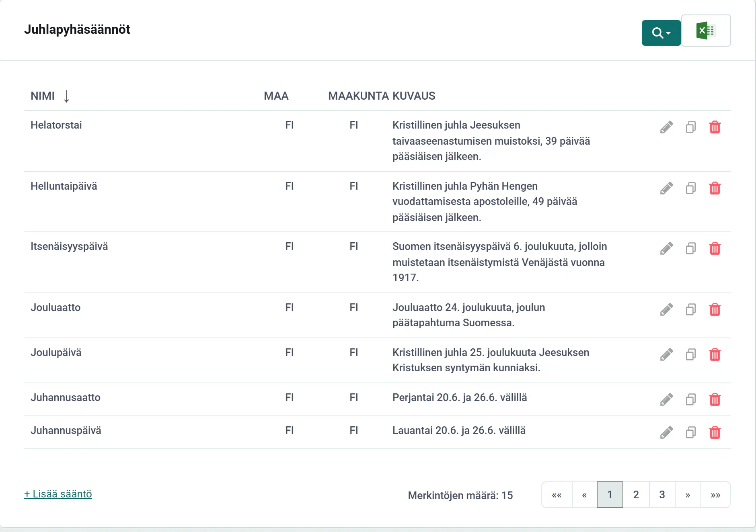Edit the Juhannuspäivä rule with its pencil icon

[x=666, y=433]
